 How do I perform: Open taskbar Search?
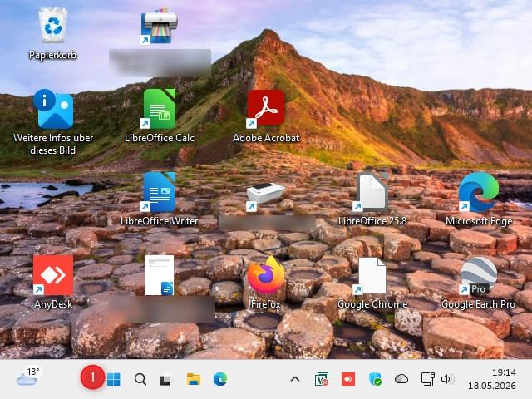(140, 379)
